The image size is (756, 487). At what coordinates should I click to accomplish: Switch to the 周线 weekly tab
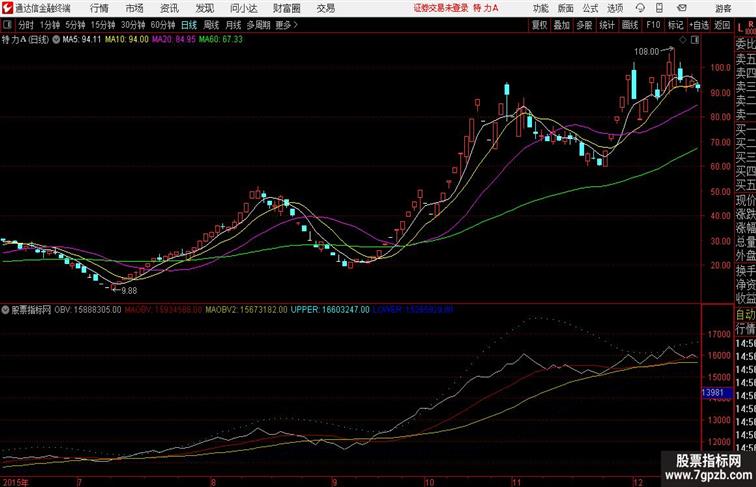tap(211, 25)
